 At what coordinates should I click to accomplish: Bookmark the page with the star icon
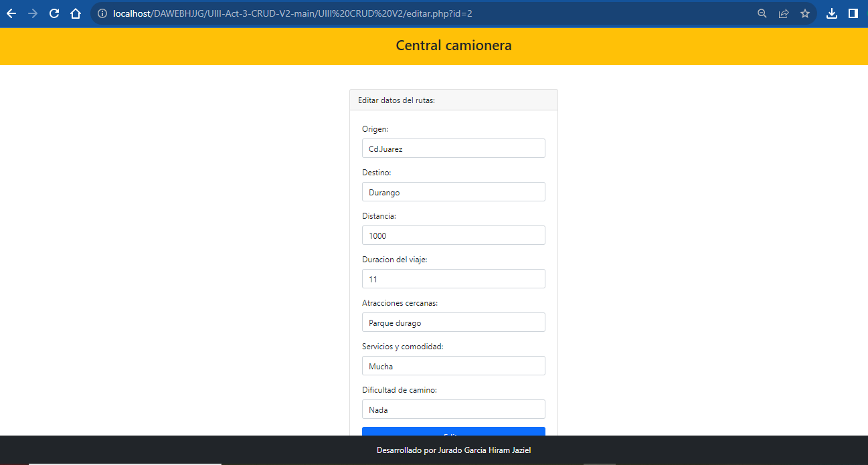coord(804,13)
